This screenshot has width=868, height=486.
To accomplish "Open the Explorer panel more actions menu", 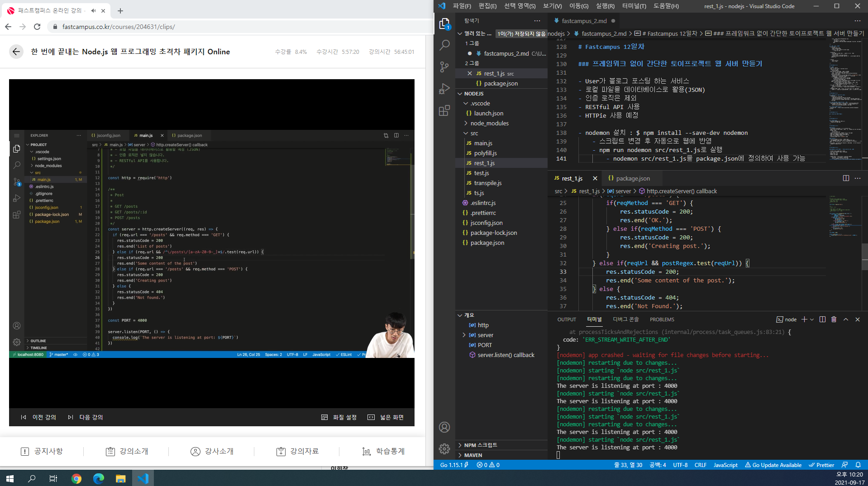I will point(537,21).
